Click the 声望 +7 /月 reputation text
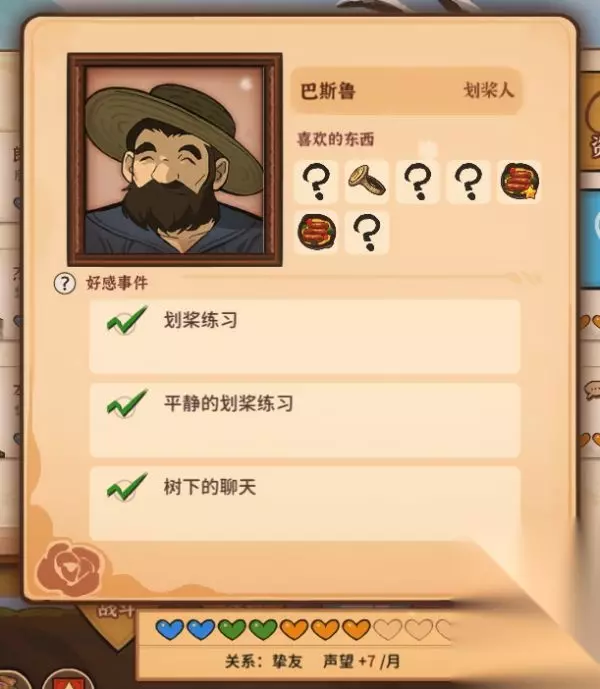Viewport: 600px width, 689px height. tap(361, 661)
